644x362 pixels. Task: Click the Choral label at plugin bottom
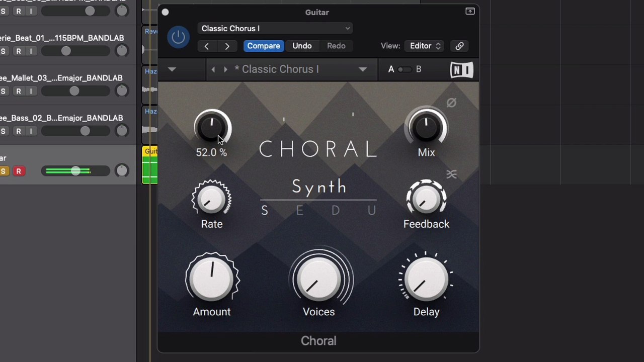(x=318, y=341)
